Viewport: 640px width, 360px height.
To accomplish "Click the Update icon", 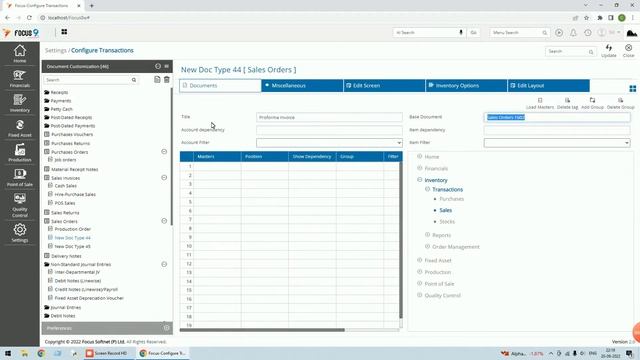I will pyautogui.click(x=609, y=51).
